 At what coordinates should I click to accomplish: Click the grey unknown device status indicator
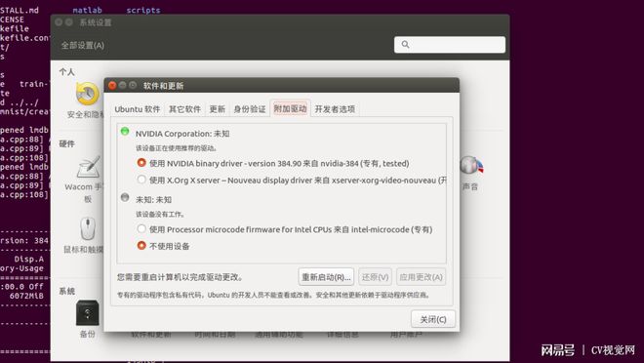(125, 197)
